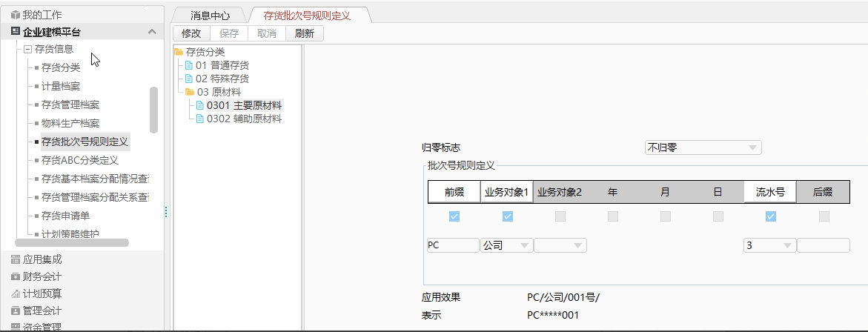Click document icon of 0301 主要原材料
Screen dimensions: 868x332
coord(200,105)
